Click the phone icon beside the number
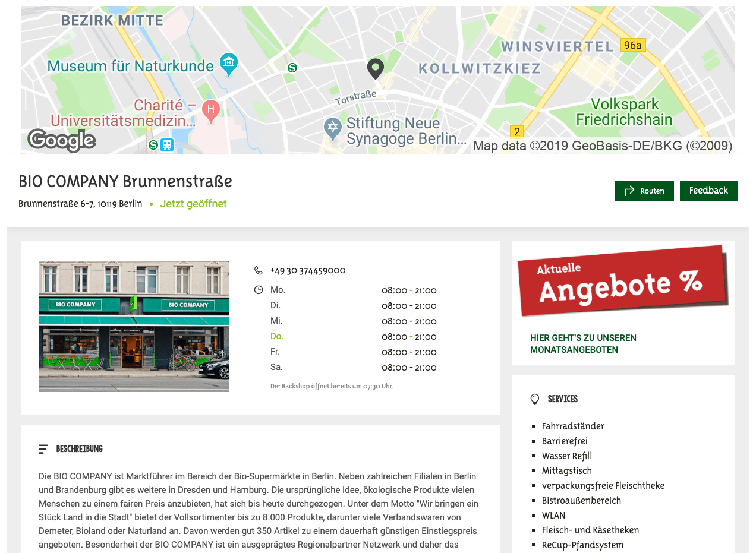Screen dimensions: 756x553 coord(258,270)
